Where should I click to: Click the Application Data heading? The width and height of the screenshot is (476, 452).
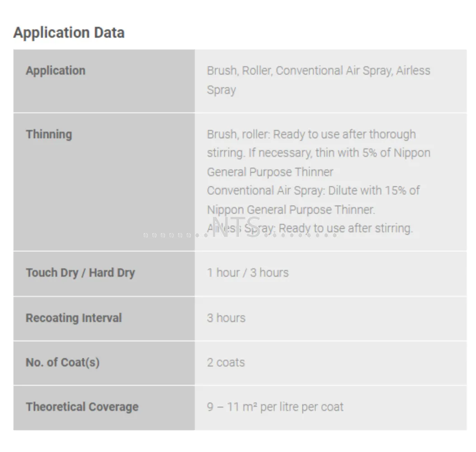(x=69, y=33)
